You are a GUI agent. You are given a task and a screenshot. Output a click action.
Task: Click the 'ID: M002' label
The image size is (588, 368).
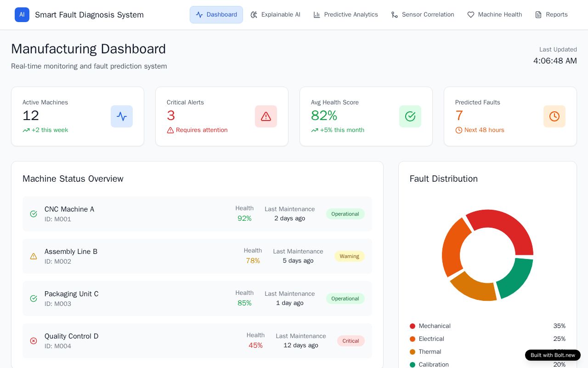pos(58,262)
